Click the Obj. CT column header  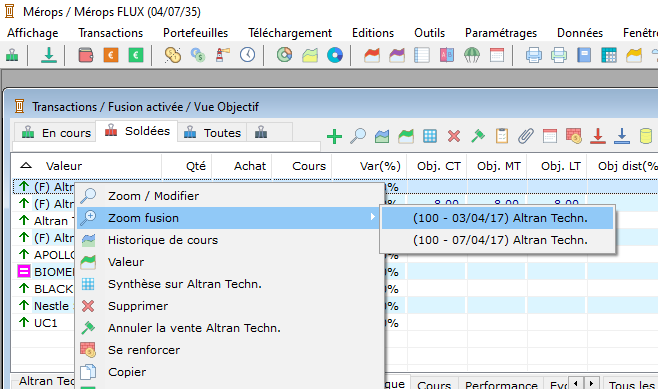(436, 166)
